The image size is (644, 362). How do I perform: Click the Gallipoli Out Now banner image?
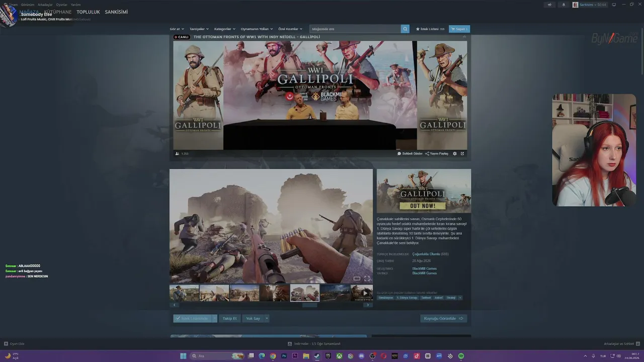[424, 191]
